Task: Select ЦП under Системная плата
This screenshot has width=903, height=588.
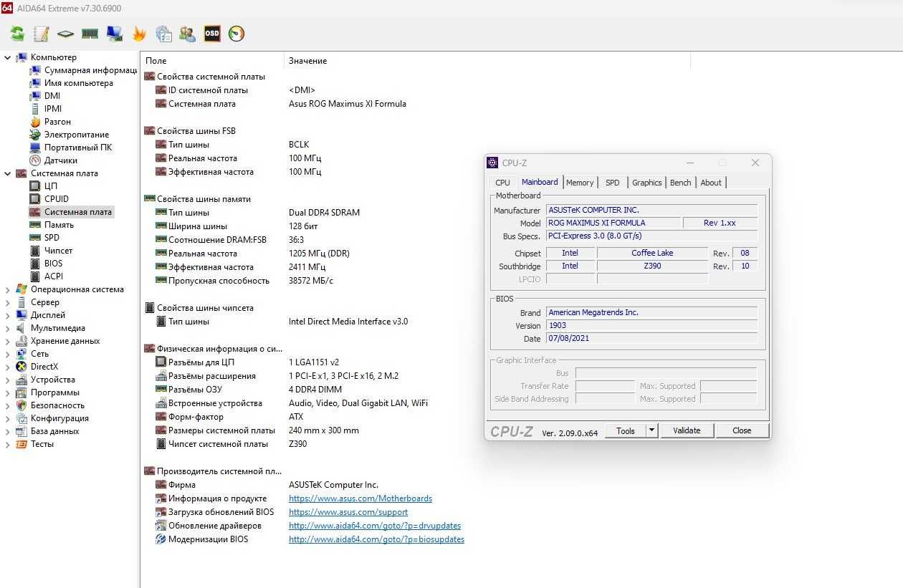Action: [51, 186]
